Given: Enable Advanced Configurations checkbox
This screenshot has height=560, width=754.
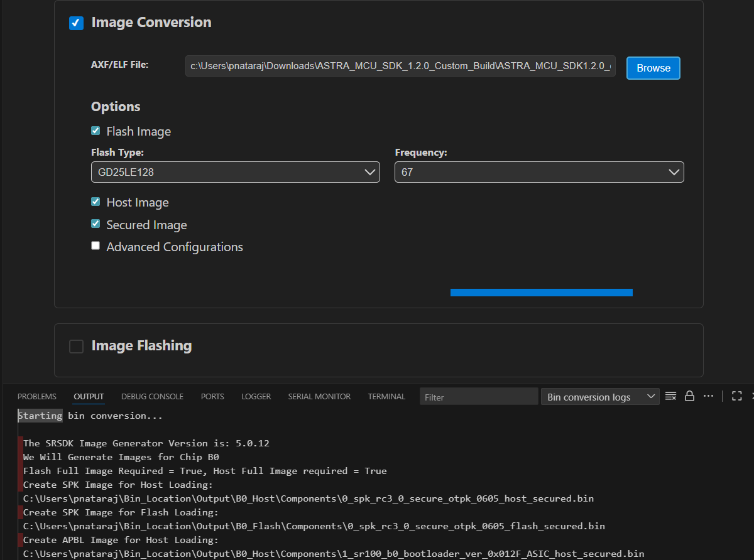Looking at the screenshot, I should point(96,246).
